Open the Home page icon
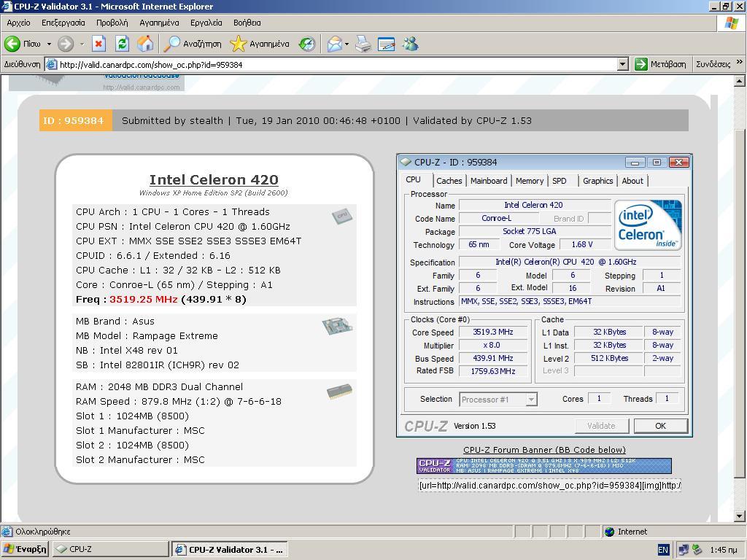Viewport: 747px width, 560px height. point(145,44)
